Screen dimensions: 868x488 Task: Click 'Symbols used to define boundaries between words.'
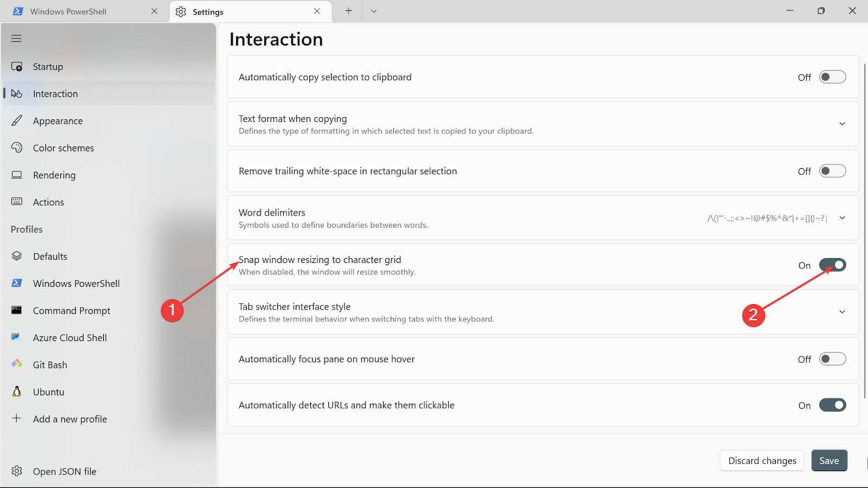[x=333, y=225]
